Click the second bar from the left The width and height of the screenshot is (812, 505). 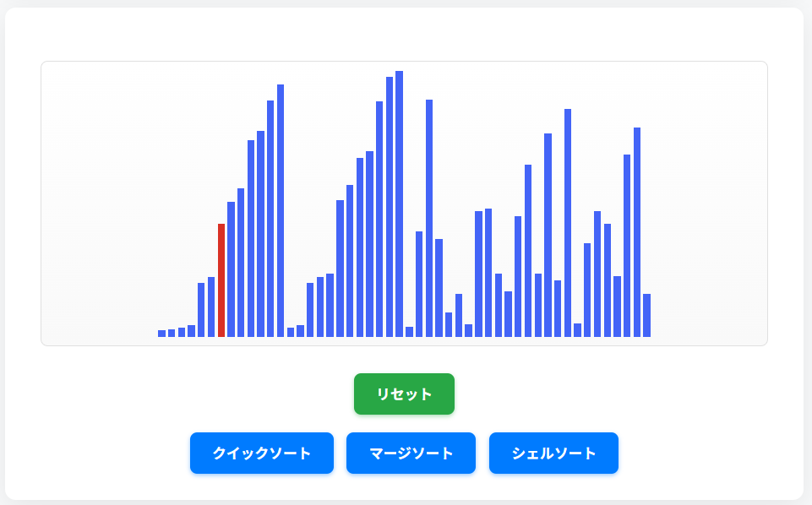(172, 333)
